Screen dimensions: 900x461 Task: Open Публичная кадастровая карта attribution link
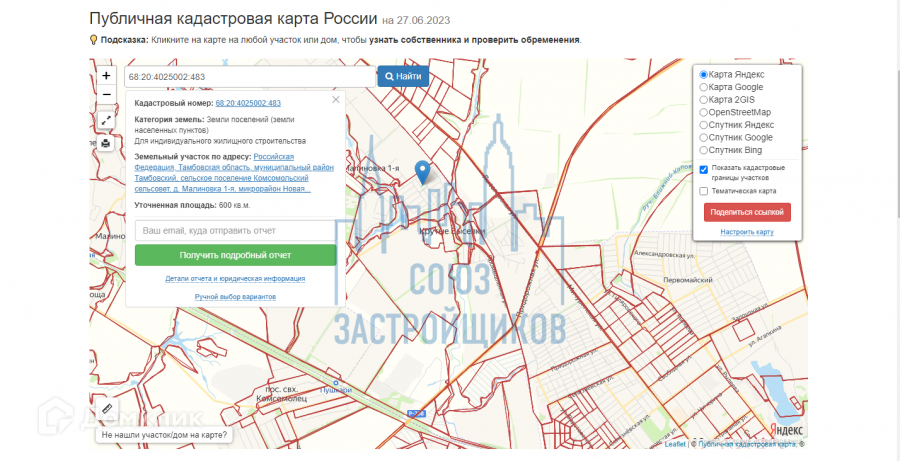[747, 444]
